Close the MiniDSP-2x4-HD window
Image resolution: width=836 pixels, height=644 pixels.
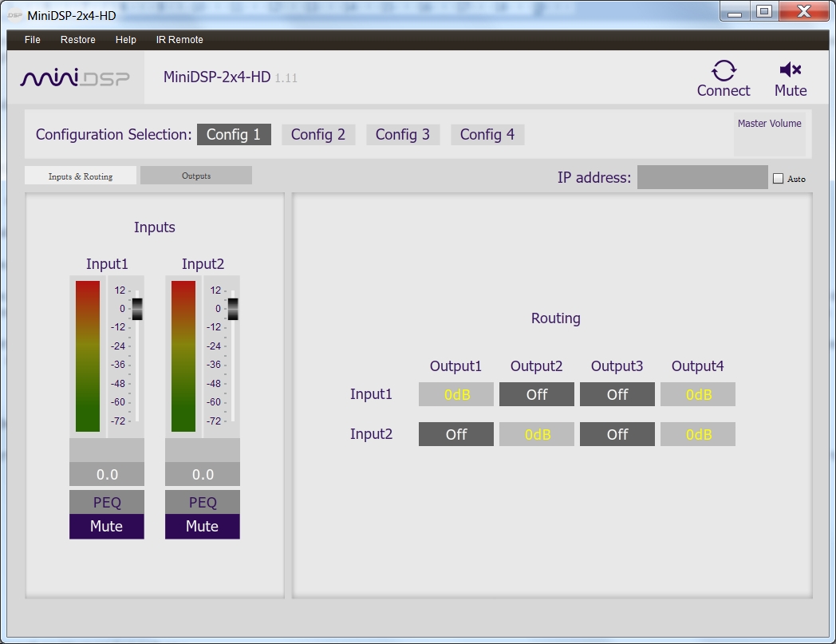[x=803, y=12]
